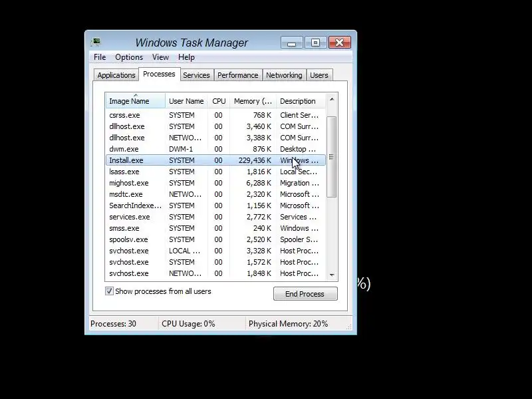Click 'Physical Memory: 20%' status entry
532x399 pixels.
289,324
